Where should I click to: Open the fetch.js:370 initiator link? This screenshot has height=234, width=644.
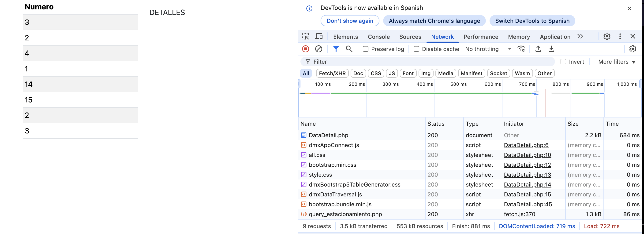pos(519,214)
